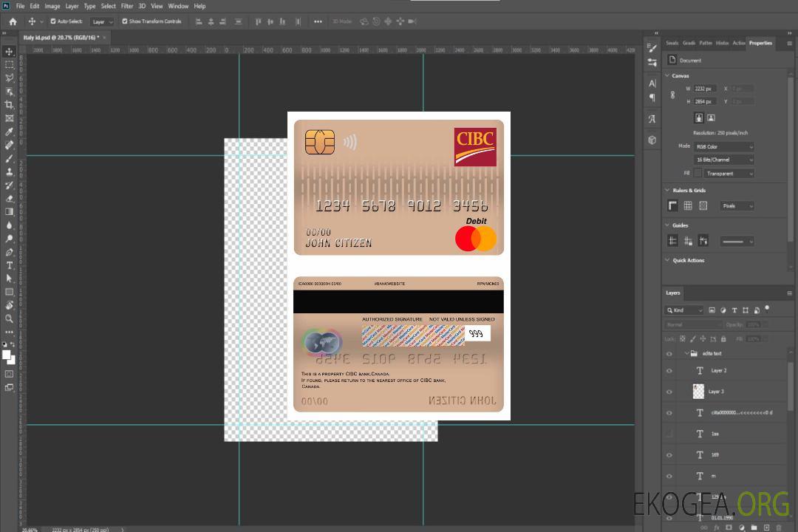
Task: Open the Glyphs panel icon
Action: [652, 119]
